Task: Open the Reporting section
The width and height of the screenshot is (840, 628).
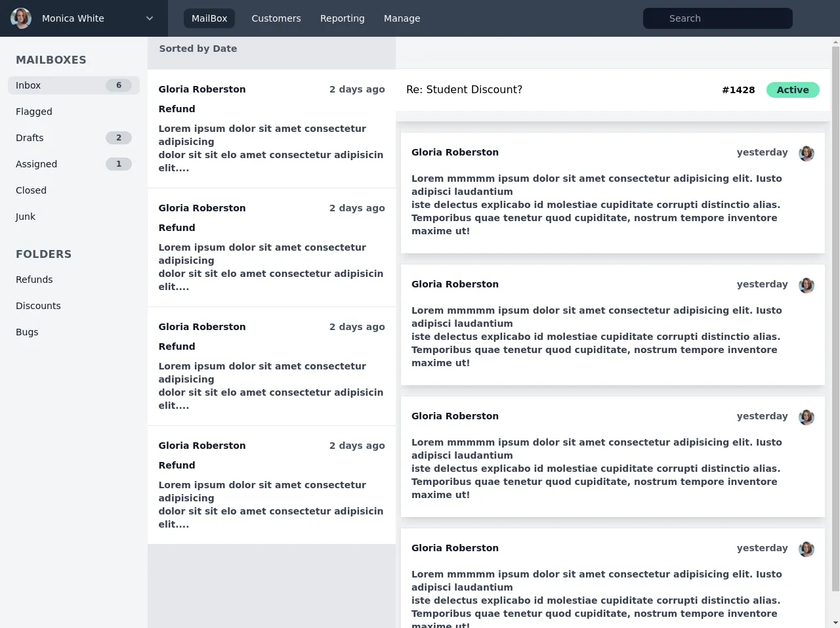Action: pos(342,18)
